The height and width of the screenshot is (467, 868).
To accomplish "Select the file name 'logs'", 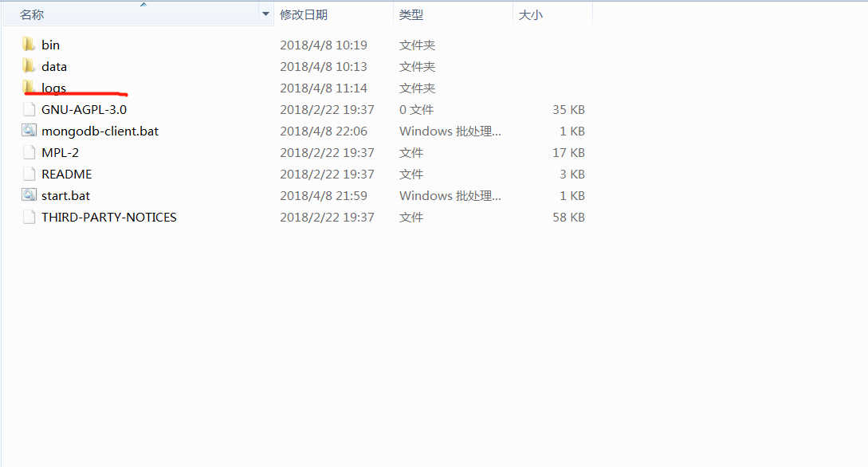I will coord(53,88).
